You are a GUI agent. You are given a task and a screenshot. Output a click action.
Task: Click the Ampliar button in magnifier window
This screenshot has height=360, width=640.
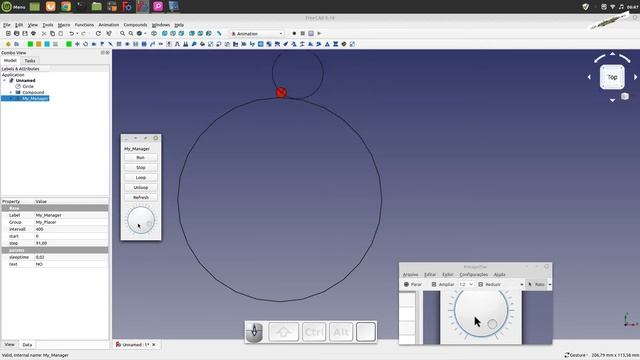coord(442,284)
